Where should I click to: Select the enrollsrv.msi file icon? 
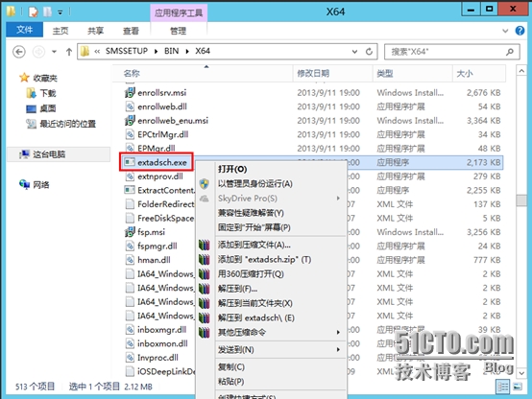[x=130, y=92]
